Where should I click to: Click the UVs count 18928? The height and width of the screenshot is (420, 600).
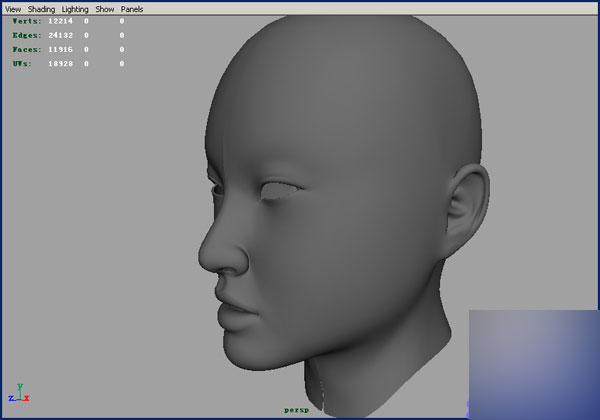[x=62, y=63]
